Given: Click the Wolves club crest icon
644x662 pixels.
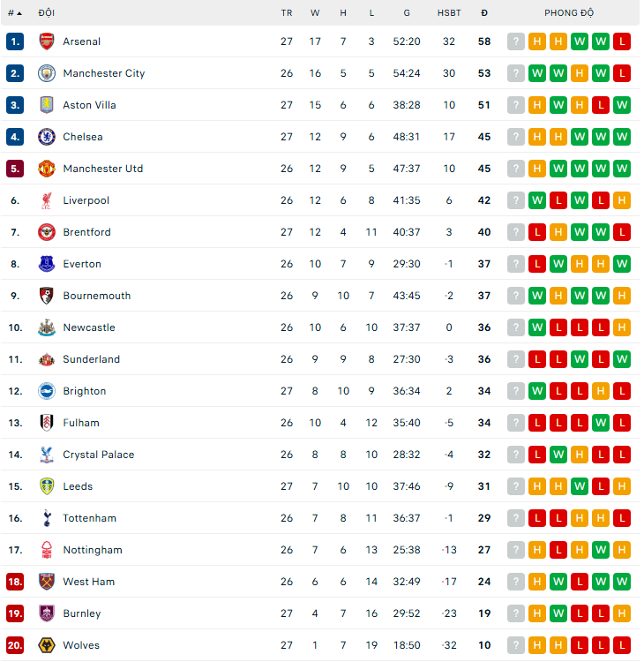Looking at the screenshot, I should coord(47,645).
